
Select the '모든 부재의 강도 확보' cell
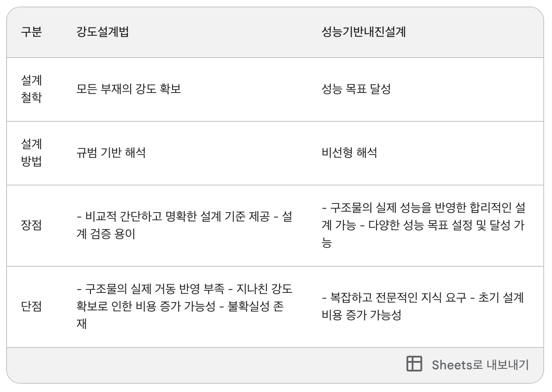128,89
